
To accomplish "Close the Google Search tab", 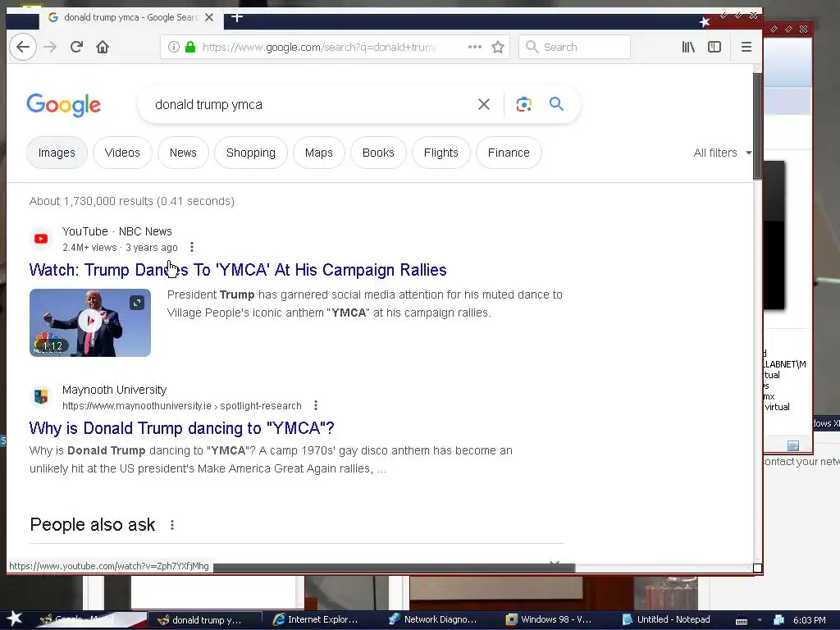I will tap(209, 18).
